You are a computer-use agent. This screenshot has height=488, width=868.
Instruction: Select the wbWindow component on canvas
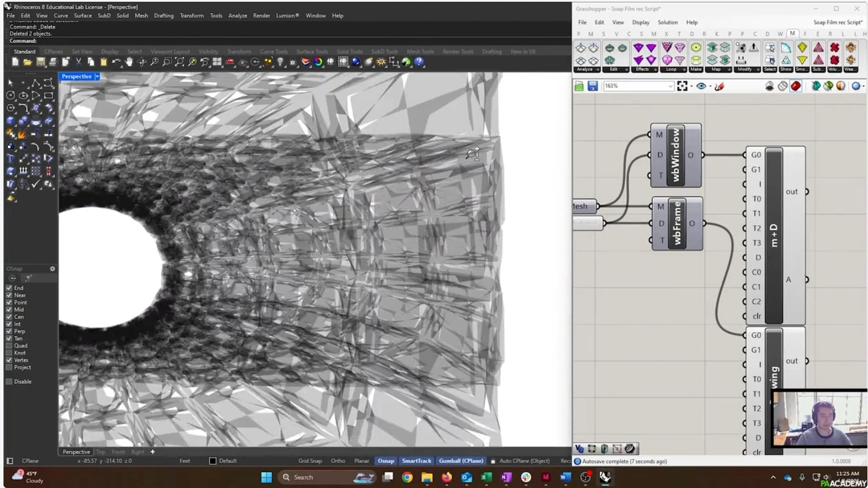coord(676,156)
